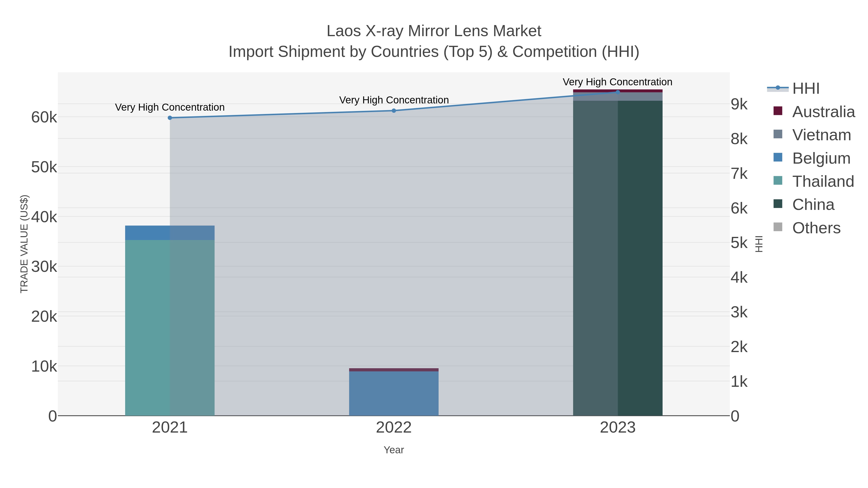Click the Belgium blue legend swatch

point(778,157)
